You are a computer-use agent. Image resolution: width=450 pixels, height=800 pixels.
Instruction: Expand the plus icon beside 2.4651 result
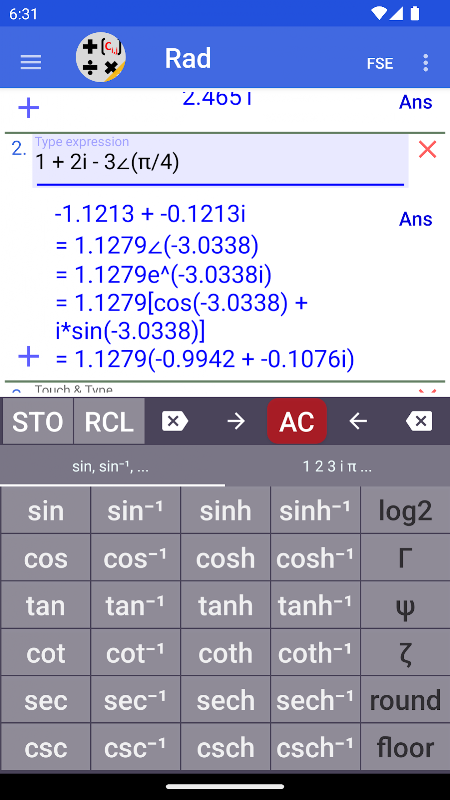tap(29, 108)
